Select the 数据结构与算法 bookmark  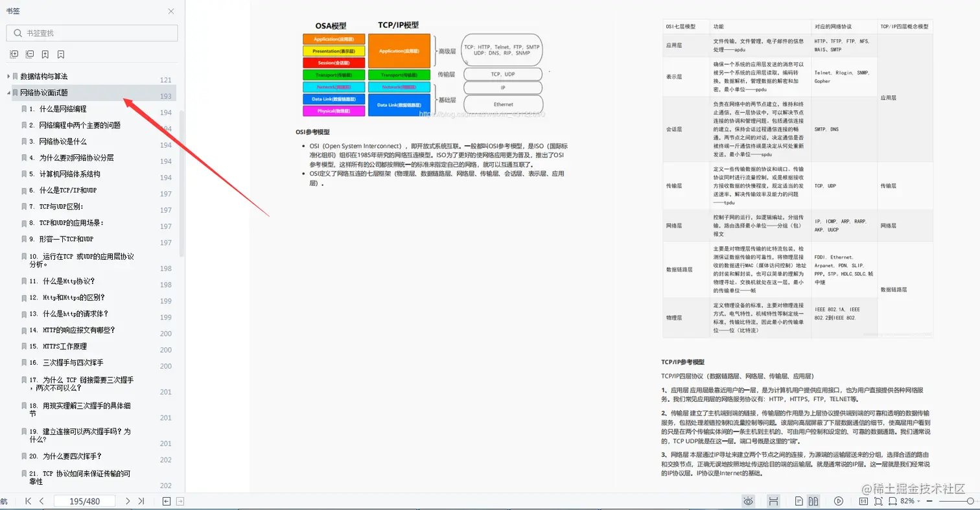[x=43, y=76]
